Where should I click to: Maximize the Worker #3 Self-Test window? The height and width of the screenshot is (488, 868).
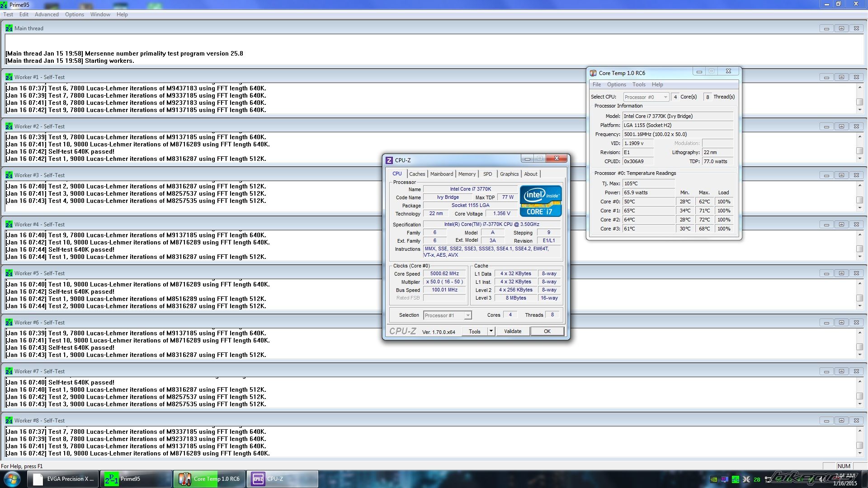[841, 175]
